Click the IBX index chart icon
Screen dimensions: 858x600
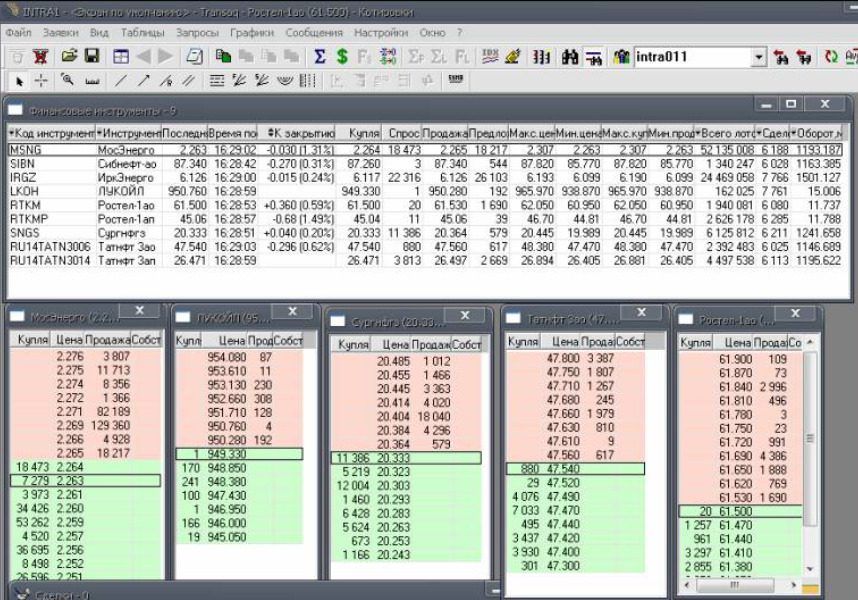490,56
